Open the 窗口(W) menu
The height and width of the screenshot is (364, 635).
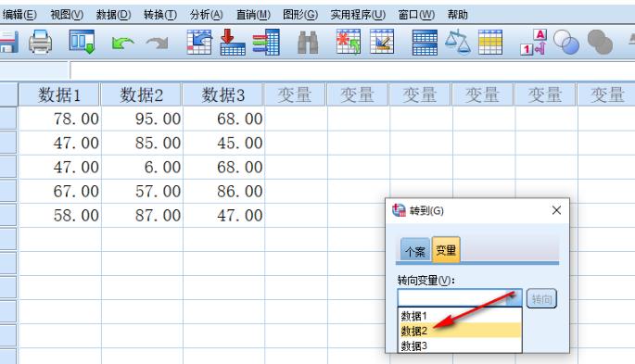[x=416, y=15]
